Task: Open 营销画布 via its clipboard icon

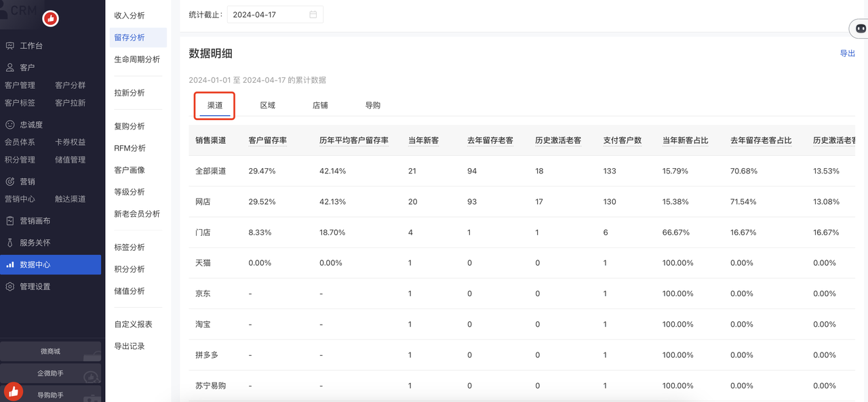Action: click(10, 221)
